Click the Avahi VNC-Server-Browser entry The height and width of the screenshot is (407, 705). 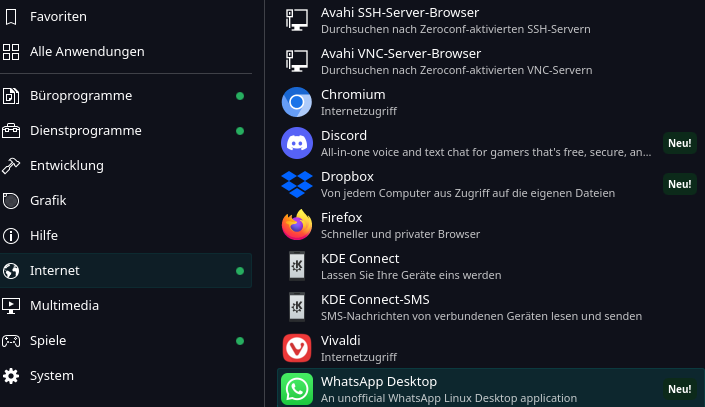click(x=400, y=61)
